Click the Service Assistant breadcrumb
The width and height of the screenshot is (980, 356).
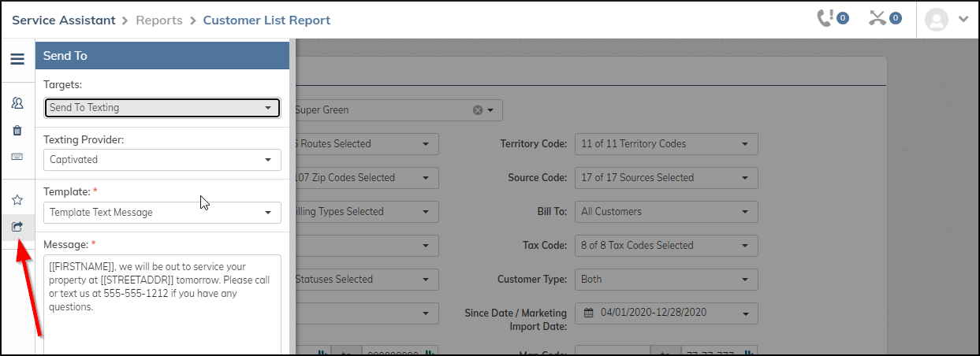[x=63, y=20]
